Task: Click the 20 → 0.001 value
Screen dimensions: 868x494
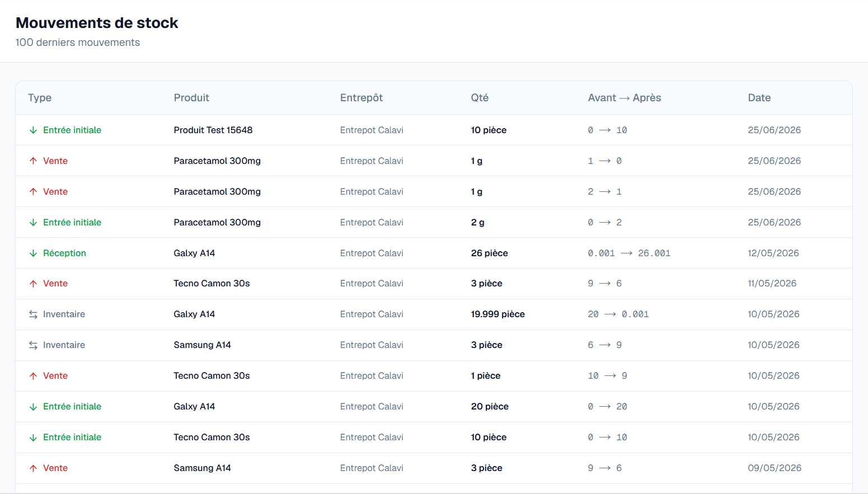Action: pyautogui.click(x=618, y=314)
